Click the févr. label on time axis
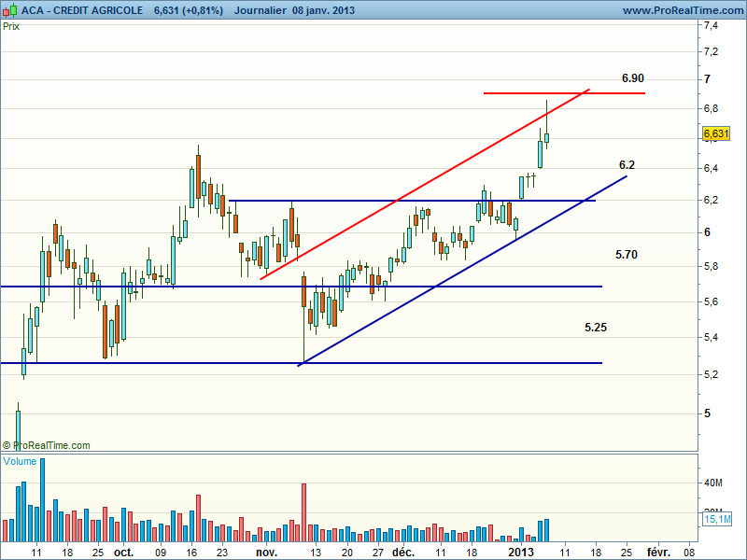Image resolution: width=747 pixels, height=560 pixels. click(x=658, y=552)
